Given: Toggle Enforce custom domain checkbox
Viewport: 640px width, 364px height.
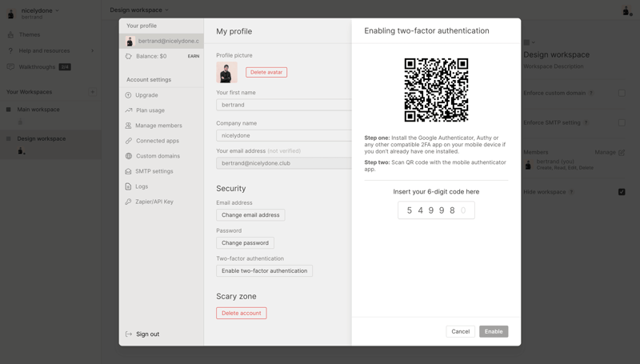Looking at the screenshot, I should pos(622,93).
